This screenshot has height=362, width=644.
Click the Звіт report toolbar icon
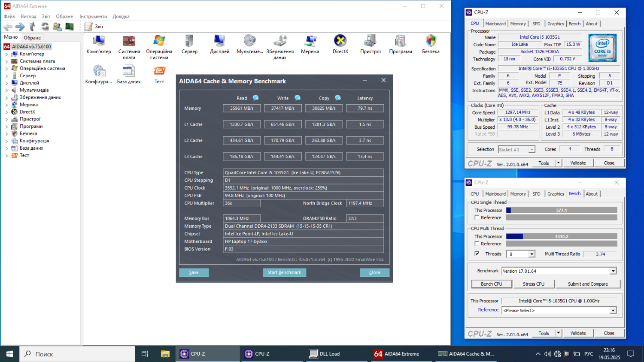89,27
